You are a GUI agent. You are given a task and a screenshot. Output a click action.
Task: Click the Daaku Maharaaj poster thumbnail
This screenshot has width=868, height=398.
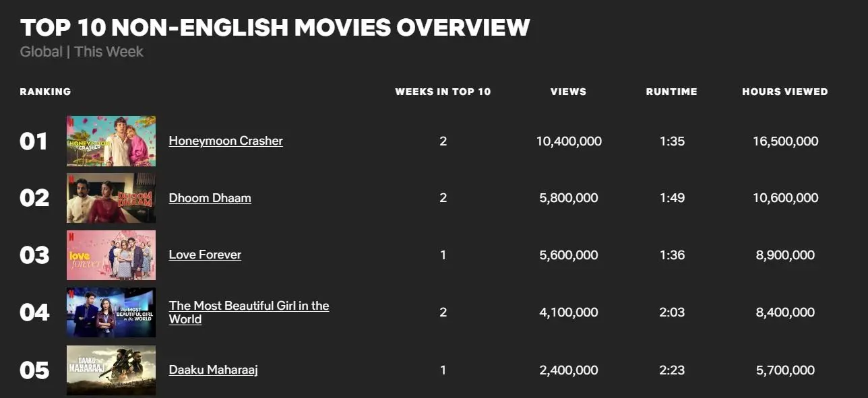tap(111, 370)
